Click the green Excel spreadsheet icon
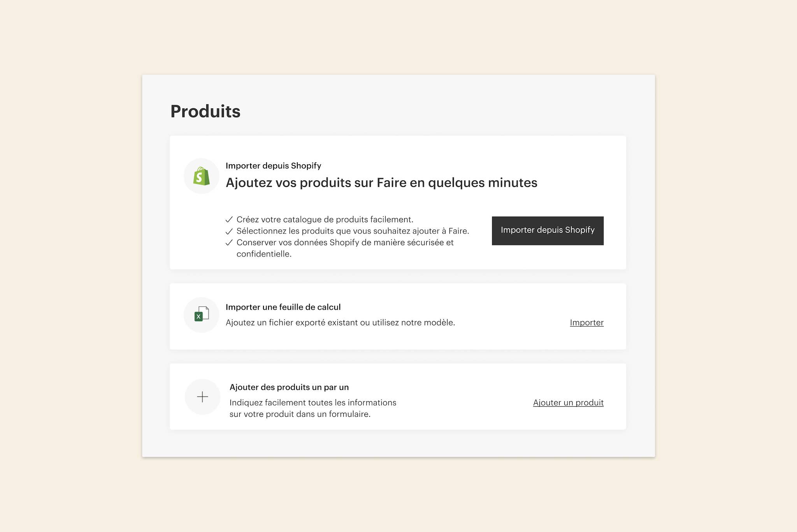This screenshot has height=532, width=797. pos(201,314)
